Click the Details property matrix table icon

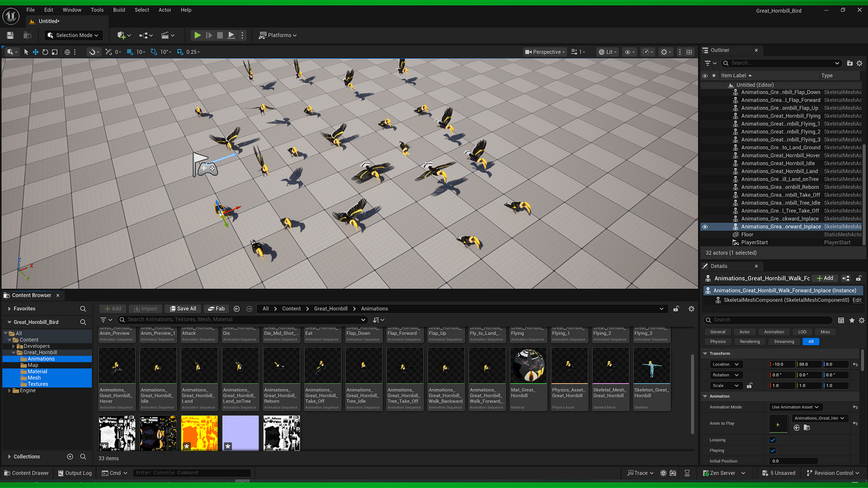click(841, 320)
